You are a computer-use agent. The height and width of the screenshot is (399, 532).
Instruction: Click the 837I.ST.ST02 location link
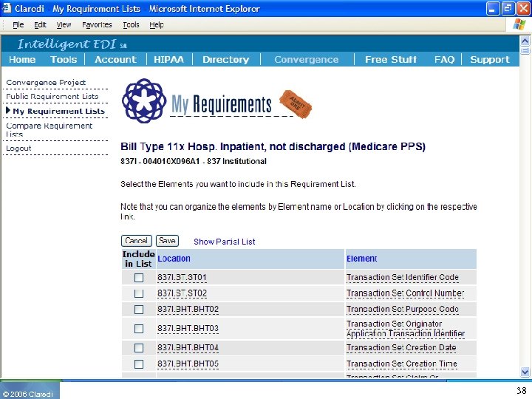pyautogui.click(x=182, y=293)
